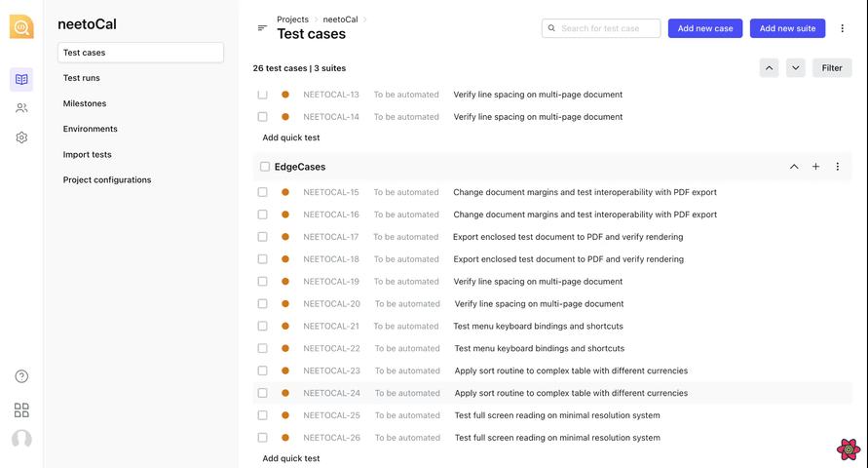This screenshot has height=468, width=868.
Task: Open Environments section
Action: [91, 129]
